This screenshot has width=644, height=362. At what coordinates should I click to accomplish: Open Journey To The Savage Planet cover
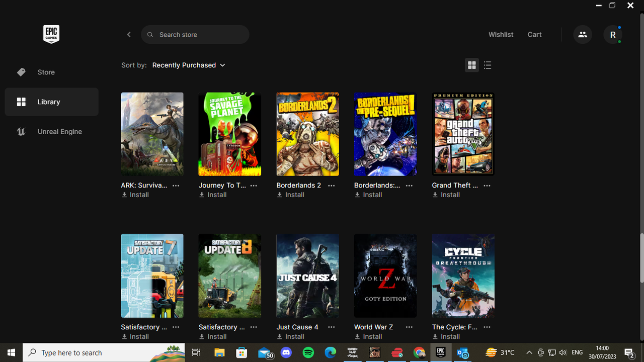[230, 134]
